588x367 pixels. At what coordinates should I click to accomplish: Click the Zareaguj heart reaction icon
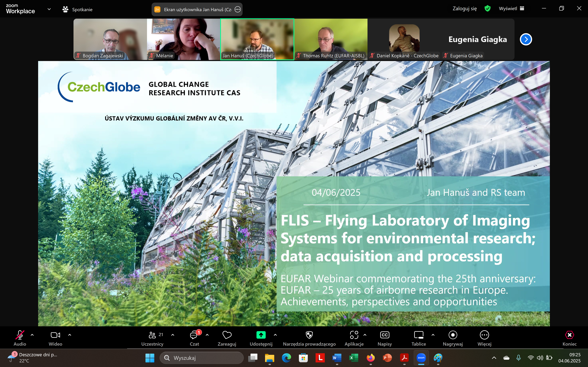pos(227,335)
